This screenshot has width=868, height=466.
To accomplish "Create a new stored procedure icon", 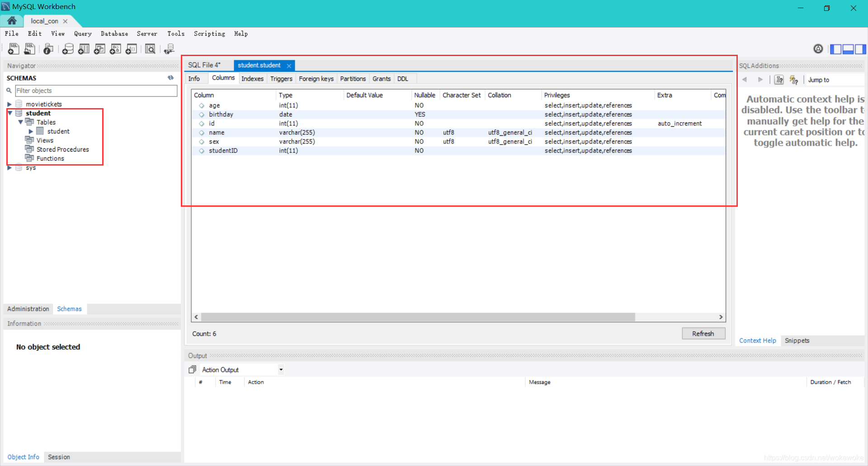I will point(115,49).
